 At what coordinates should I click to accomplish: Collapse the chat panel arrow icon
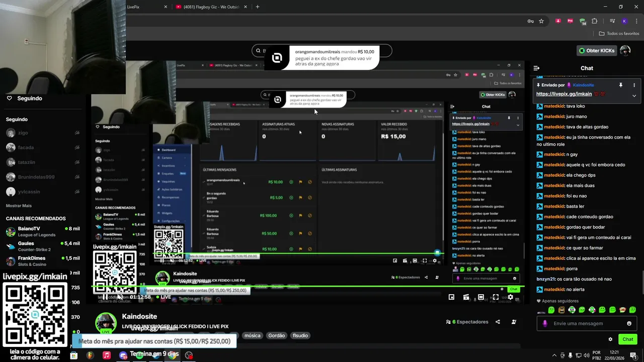[536, 68]
